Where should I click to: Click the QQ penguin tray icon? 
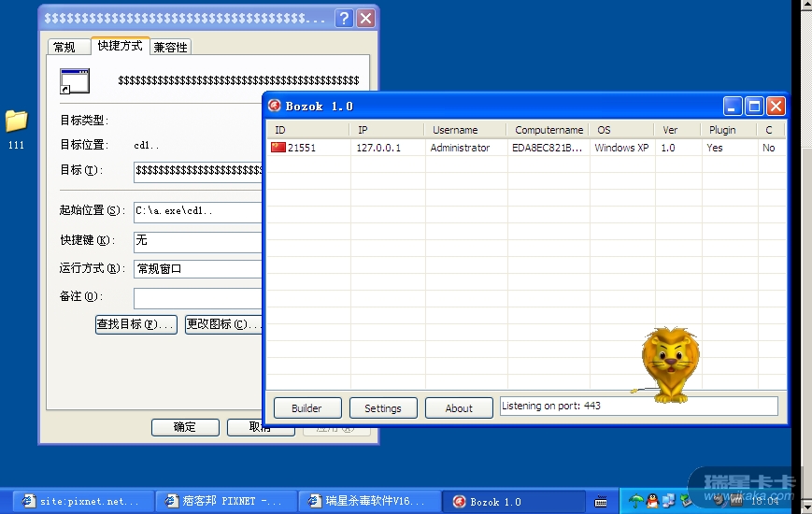click(x=652, y=501)
